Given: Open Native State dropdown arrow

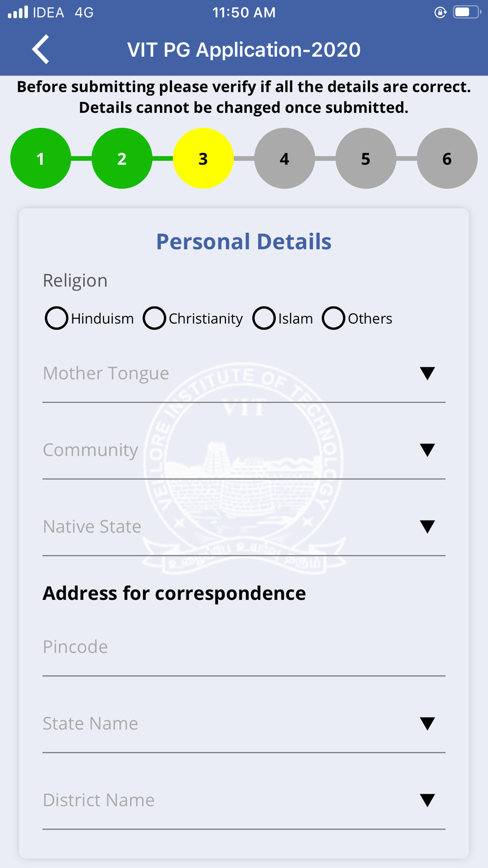Looking at the screenshot, I should tap(427, 527).
